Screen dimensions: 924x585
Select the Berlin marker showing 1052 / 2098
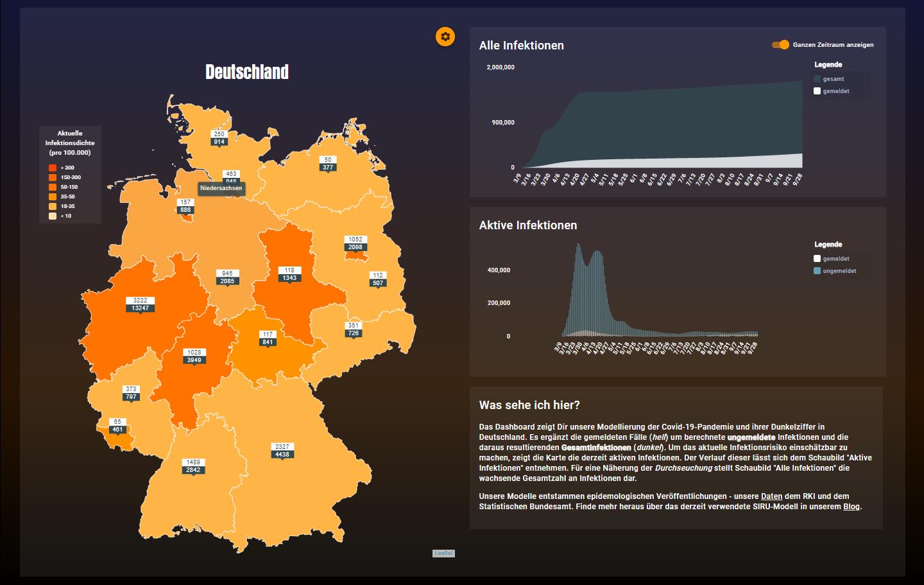[x=355, y=243]
